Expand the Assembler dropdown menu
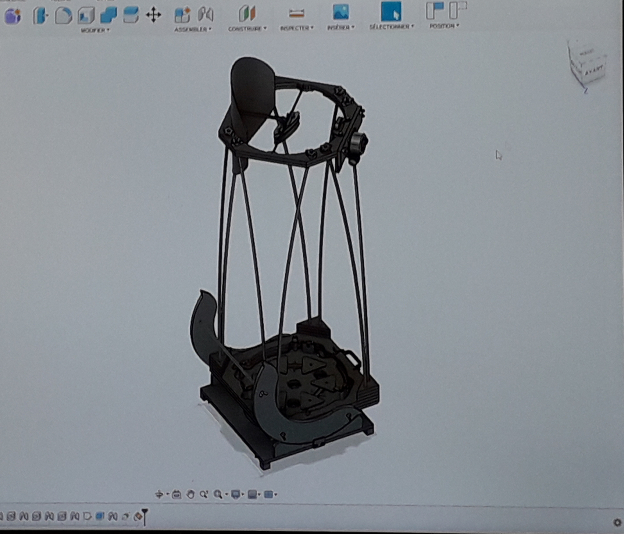The image size is (624, 534). [x=192, y=29]
